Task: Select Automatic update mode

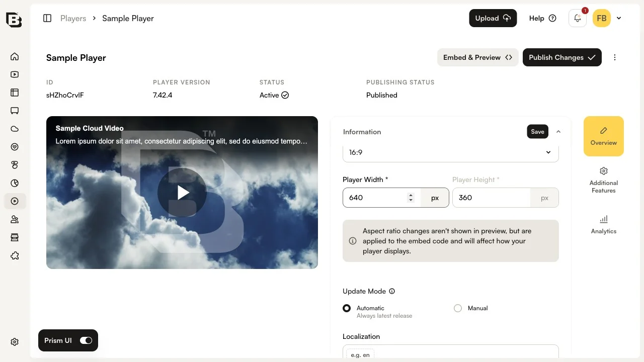Action: coord(347,308)
